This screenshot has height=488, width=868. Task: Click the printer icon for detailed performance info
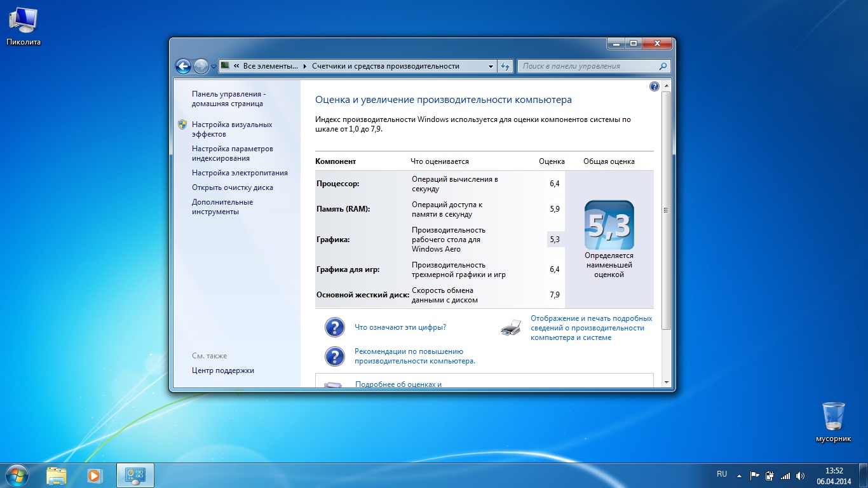tap(511, 328)
